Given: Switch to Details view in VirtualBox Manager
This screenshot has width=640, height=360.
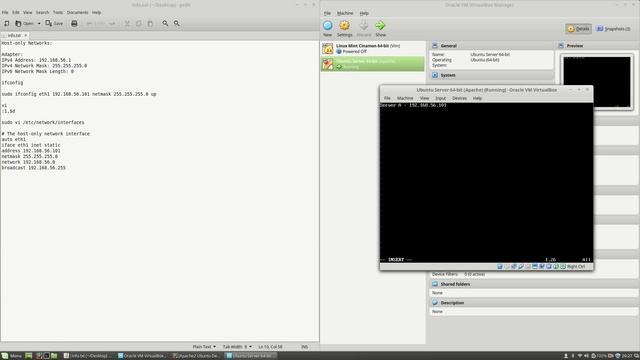Looking at the screenshot, I should tap(578, 29).
